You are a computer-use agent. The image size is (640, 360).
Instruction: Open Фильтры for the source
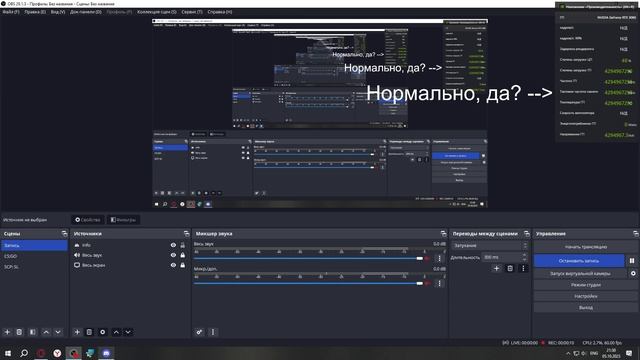[x=123, y=220]
